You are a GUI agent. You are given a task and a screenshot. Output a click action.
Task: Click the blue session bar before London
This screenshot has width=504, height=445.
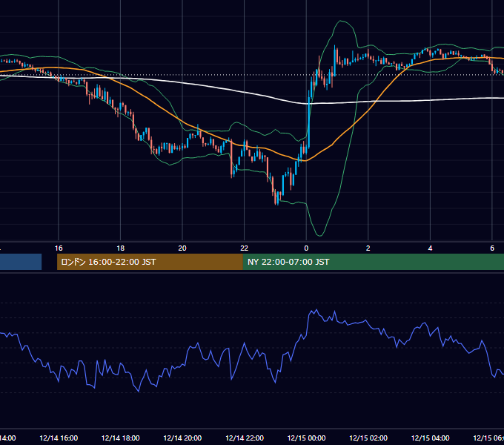click(21, 262)
